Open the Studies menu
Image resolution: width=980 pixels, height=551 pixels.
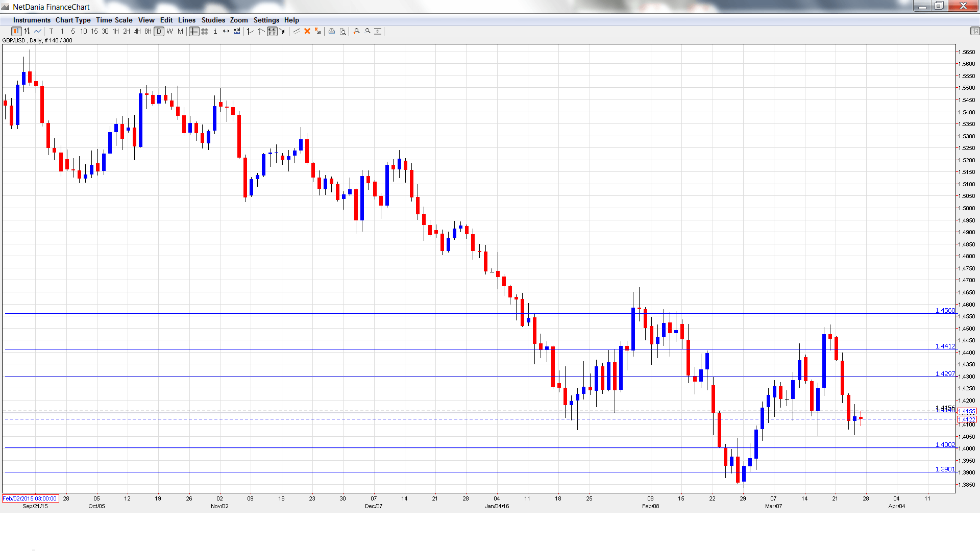tap(213, 20)
